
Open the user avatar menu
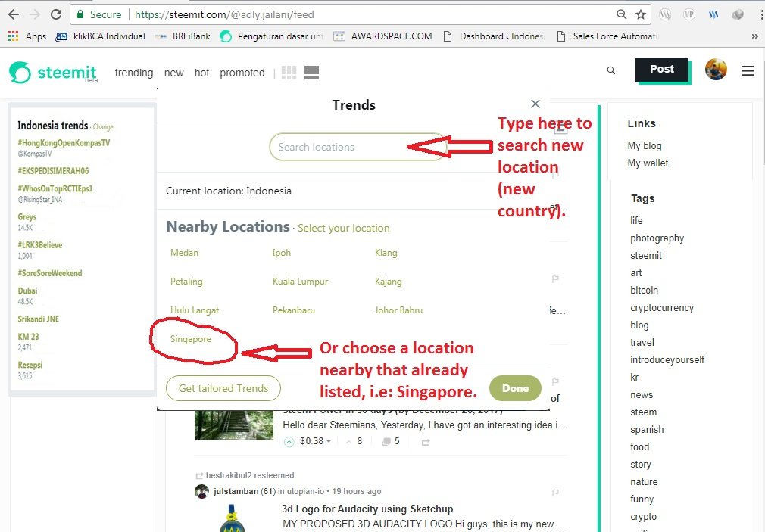click(x=716, y=69)
